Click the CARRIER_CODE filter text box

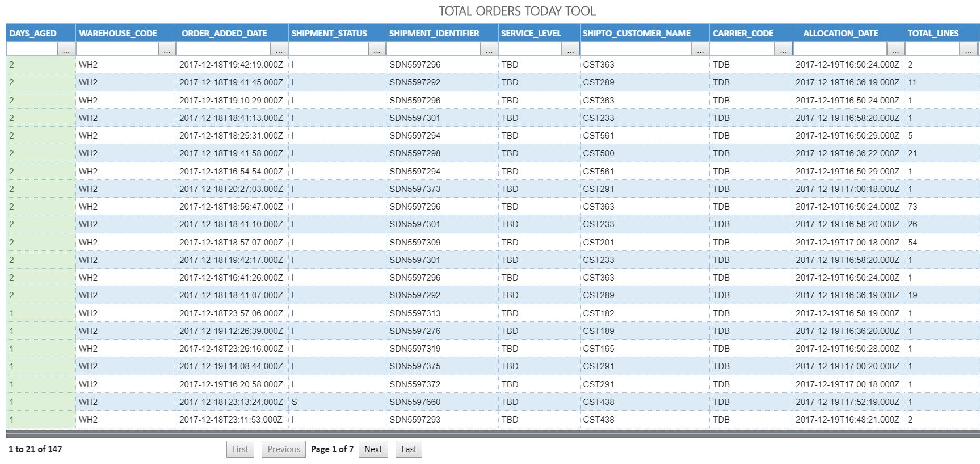tap(742, 50)
